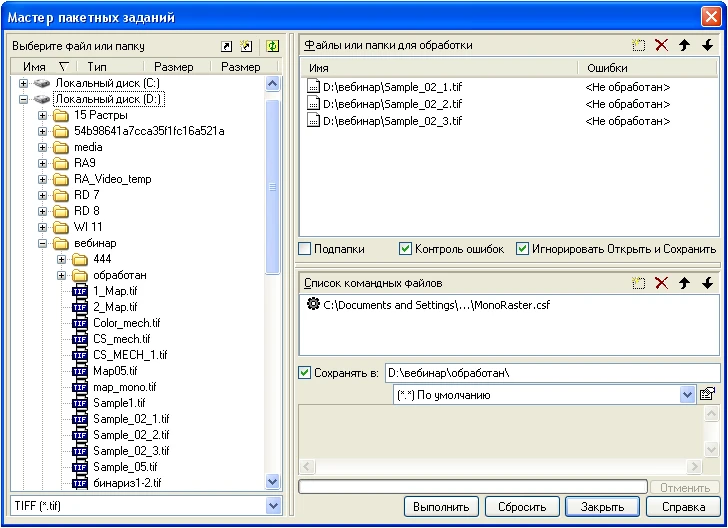
Task: Toggle the Сохранять в checkbox
Action: [305, 373]
